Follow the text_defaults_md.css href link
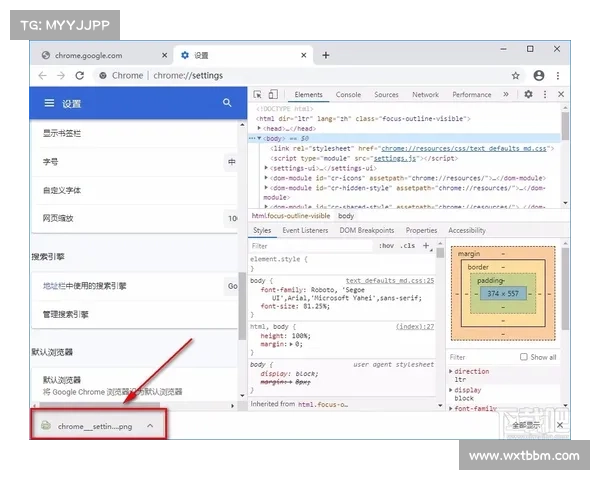The height and width of the screenshot is (480, 600). pyautogui.click(x=464, y=148)
